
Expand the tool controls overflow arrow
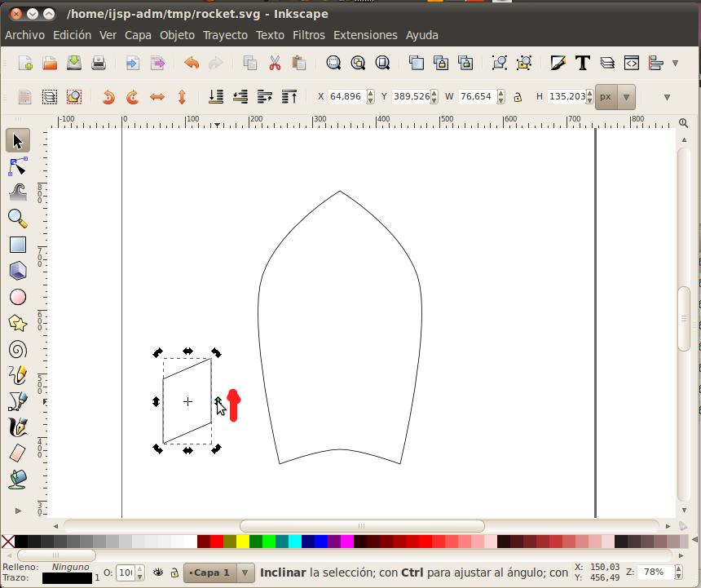pyautogui.click(x=667, y=97)
